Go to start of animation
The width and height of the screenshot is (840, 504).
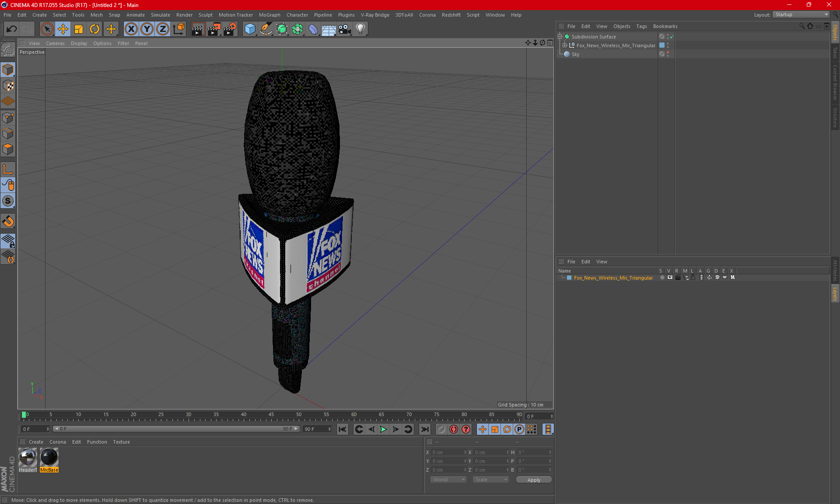click(x=343, y=429)
